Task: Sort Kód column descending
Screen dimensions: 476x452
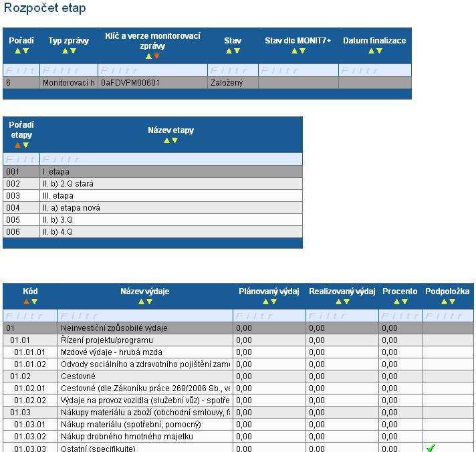Action: (x=34, y=302)
